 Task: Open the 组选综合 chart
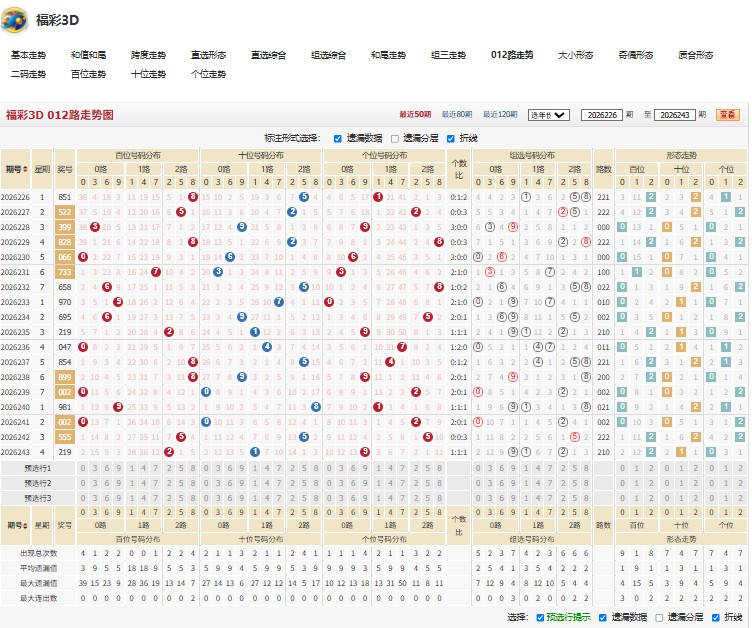(328, 55)
